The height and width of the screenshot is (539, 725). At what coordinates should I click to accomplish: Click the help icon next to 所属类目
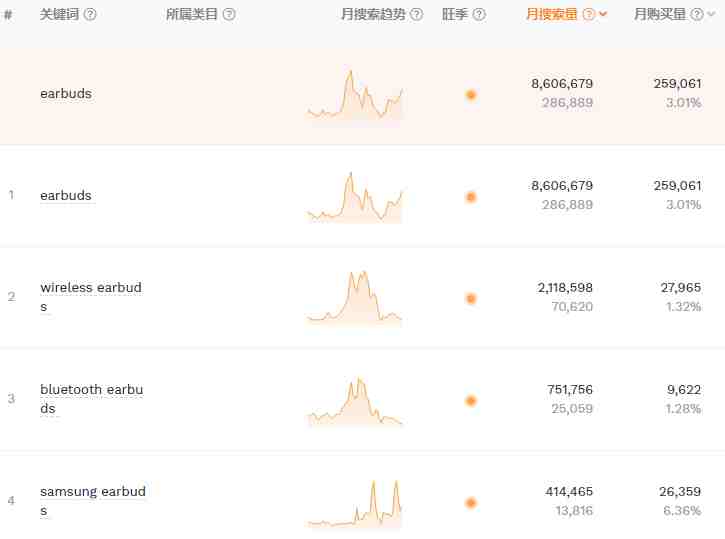tap(229, 14)
